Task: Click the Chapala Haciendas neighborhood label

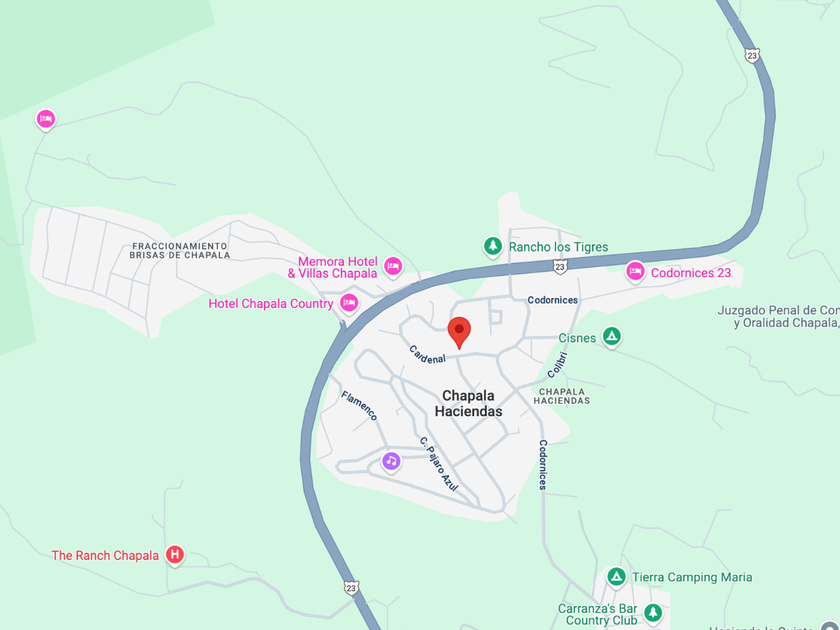Action: tap(468, 403)
